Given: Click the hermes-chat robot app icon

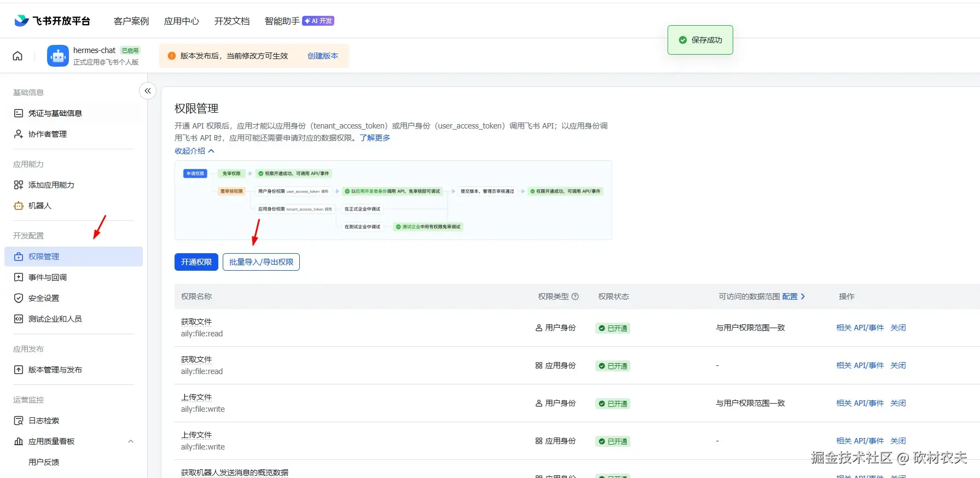Looking at the screenshot, I should pyautogui.click(x=58, y=56).
